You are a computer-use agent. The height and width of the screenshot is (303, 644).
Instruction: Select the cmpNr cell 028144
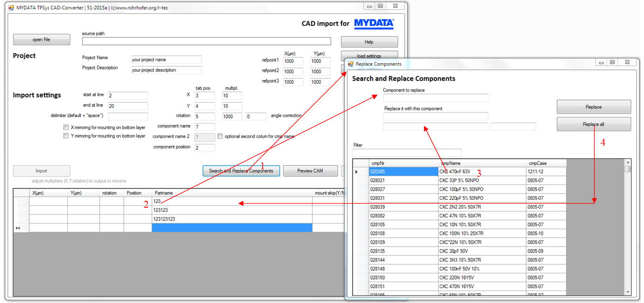point(403,260)
